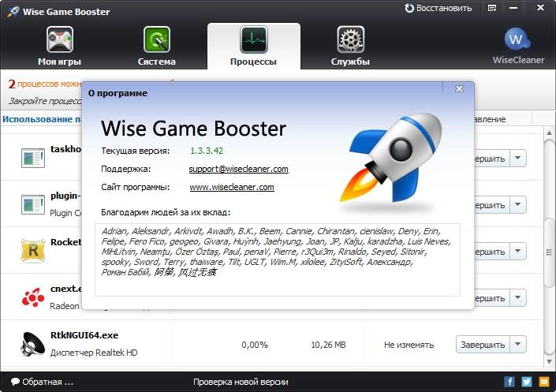Click the RocketDock process icon
The image size is (556, 392).
point(33,251)
